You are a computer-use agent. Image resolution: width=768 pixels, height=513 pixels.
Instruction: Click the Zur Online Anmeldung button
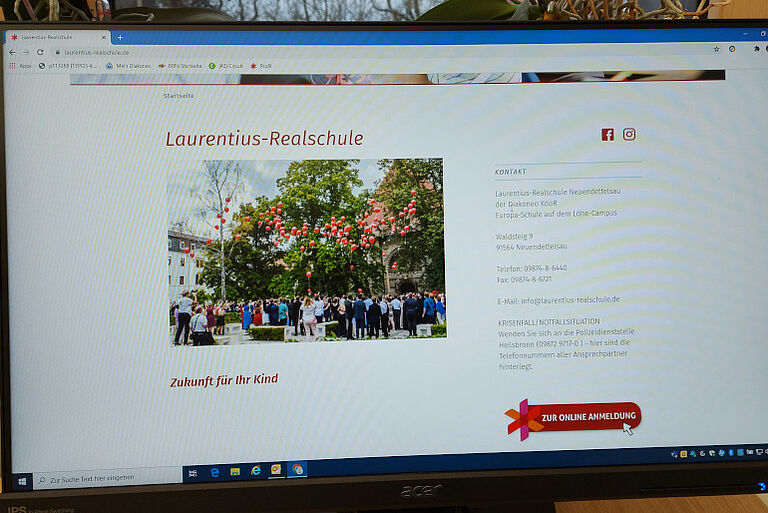(x=574, y=418)
